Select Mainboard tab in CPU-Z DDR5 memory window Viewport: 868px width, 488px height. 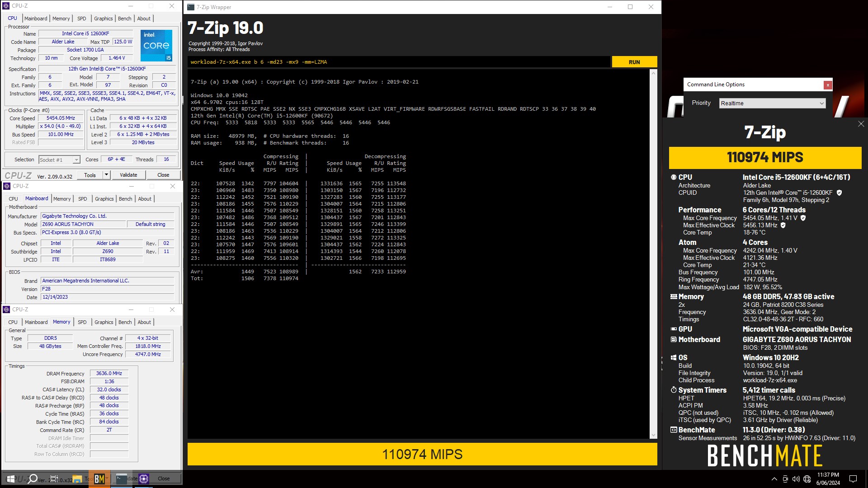coord(36,322)
